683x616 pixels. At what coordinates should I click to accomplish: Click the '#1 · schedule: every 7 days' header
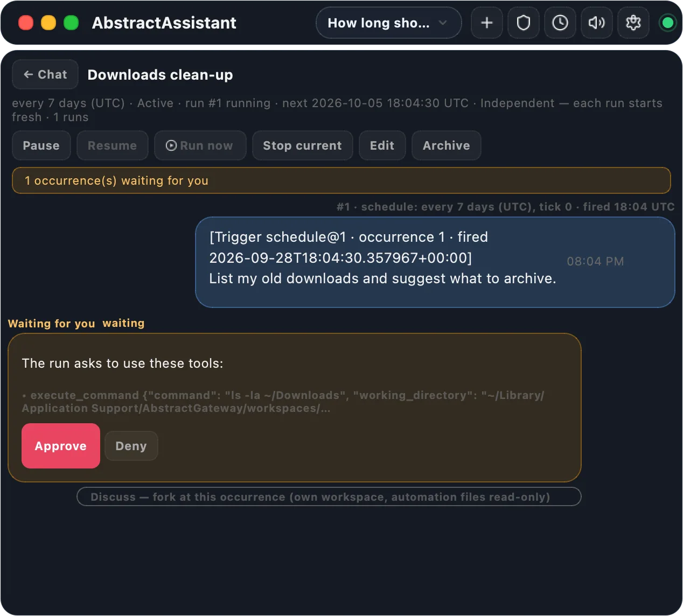coord(505,207)
